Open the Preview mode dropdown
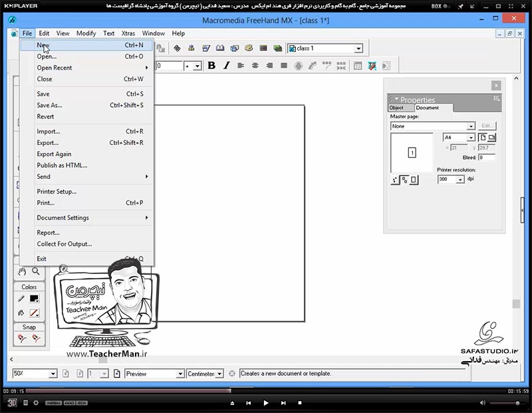The width and height of the screenshot is (532, 413). click(x=180, y=374)
